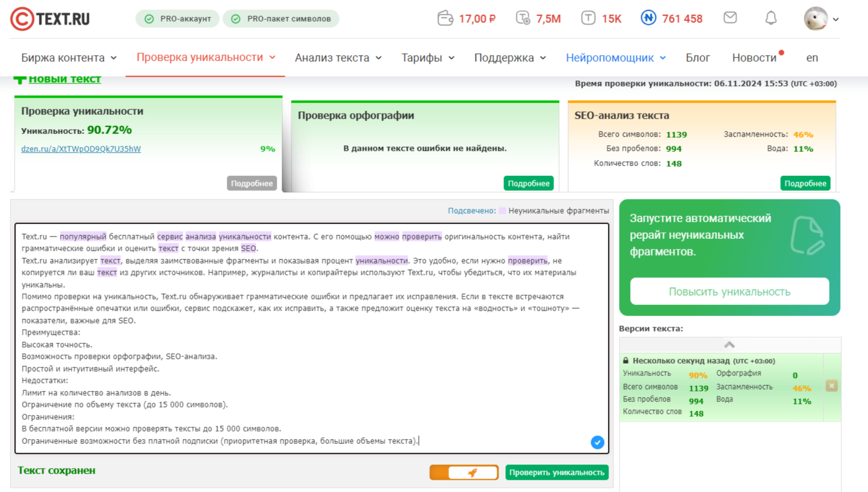
Task: Open the Поддержка dropdown
Action: point(510,57)
